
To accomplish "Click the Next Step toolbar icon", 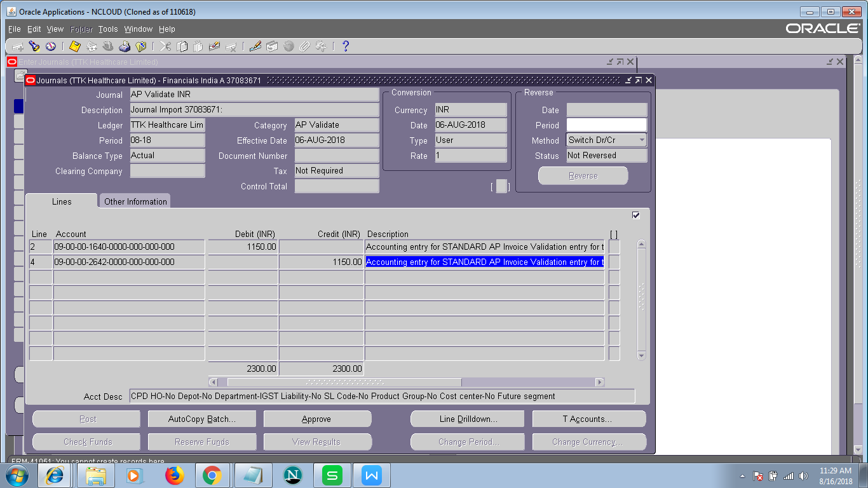I will pyautogui.click(x=92, y=46).
